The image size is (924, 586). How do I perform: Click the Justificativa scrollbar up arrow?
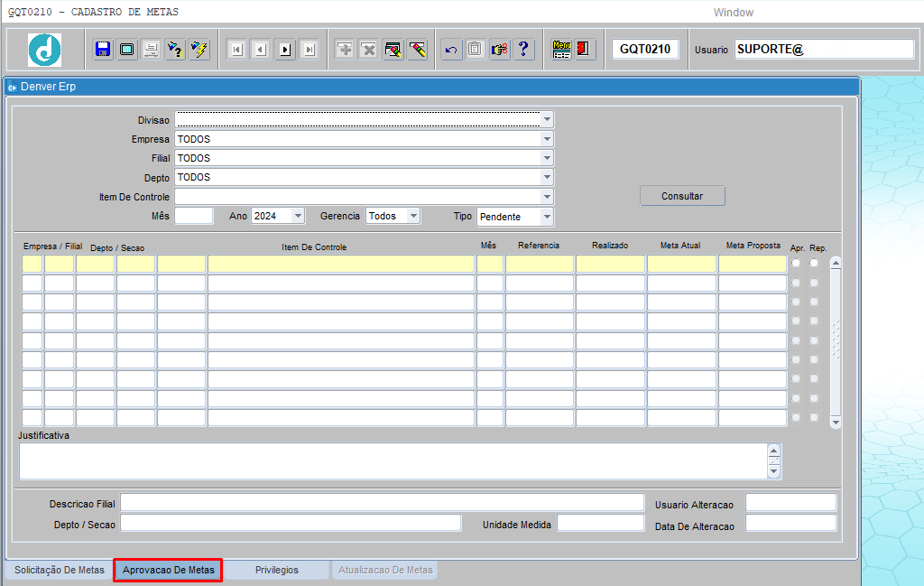[773, 451]
